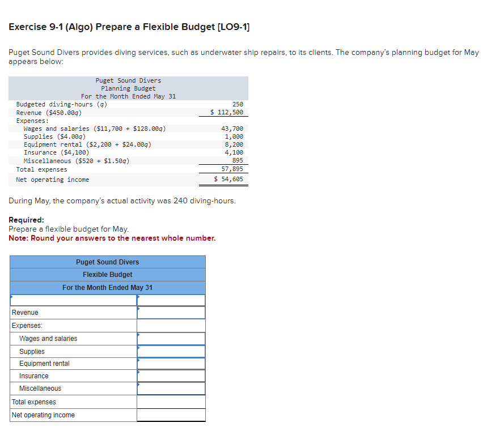
Task: Click the '250' diving-hours value
Action: tap(238, 104)
